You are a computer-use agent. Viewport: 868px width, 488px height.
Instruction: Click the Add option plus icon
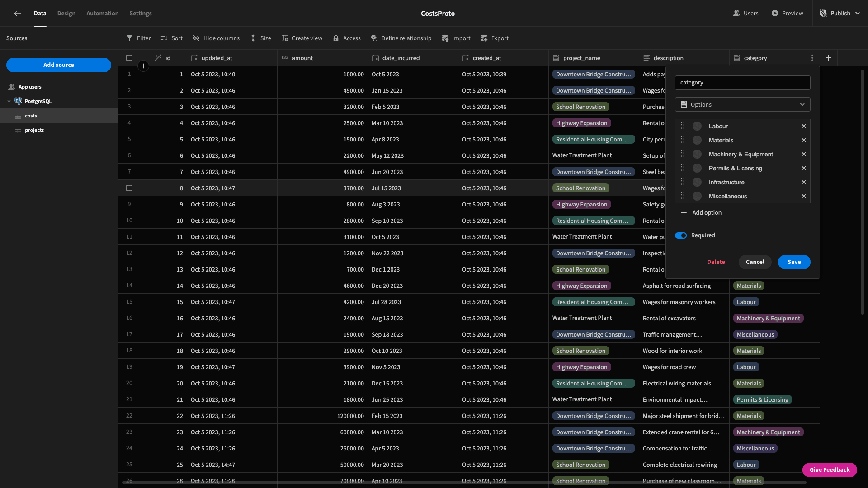(x=684, y=212)
